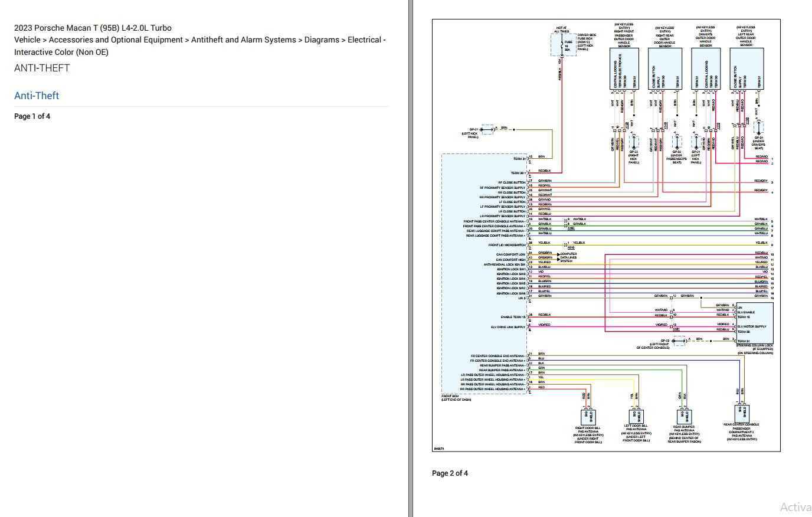The image size is (812, 517).
Task: Click the X482 connector label
Action: pos(571,228)
